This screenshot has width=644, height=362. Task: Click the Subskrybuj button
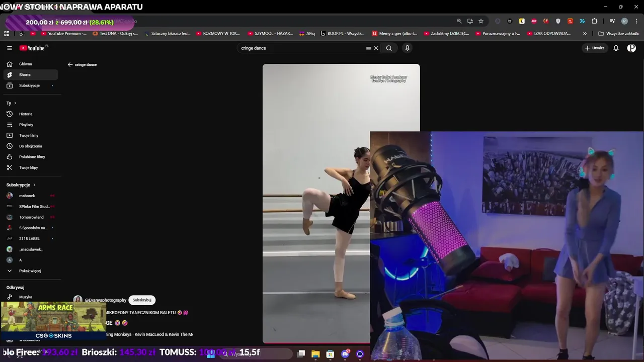click(x=142, y=300)
